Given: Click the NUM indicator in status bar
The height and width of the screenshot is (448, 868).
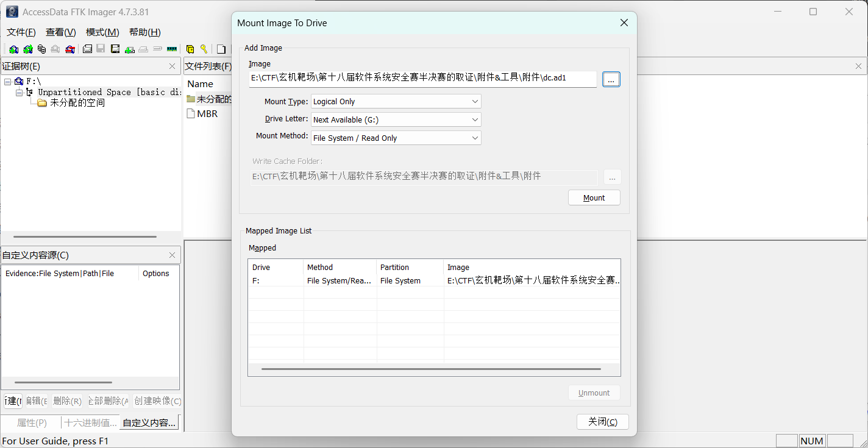Looking at the screenshot, I should [x=812, y=441].
